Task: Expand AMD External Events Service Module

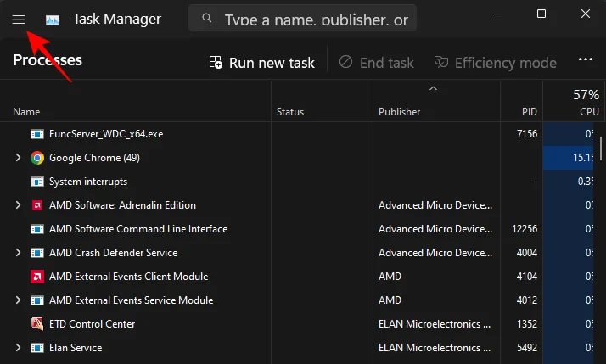Action: pos(18,300)
